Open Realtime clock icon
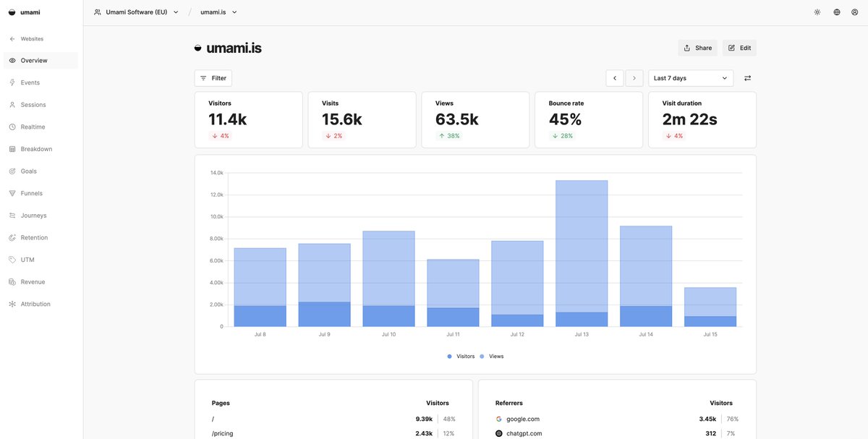Viewport: 868px width, 439px height. coord(12,127)
